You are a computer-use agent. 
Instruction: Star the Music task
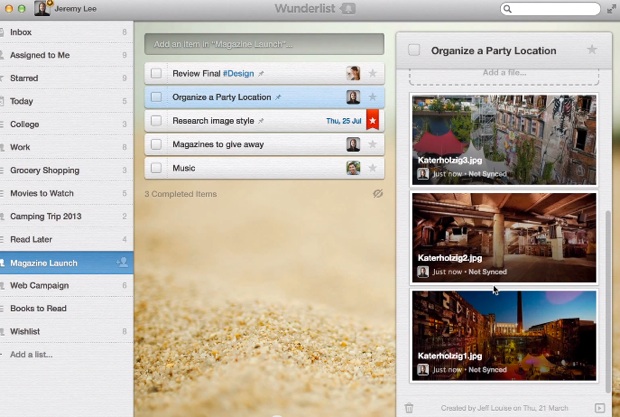[372, 168]
